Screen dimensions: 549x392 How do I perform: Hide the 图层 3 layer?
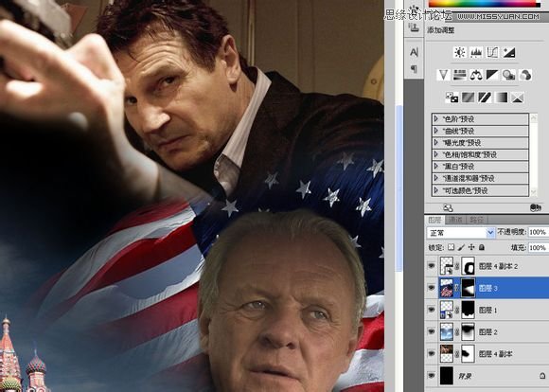pos(432,288)
